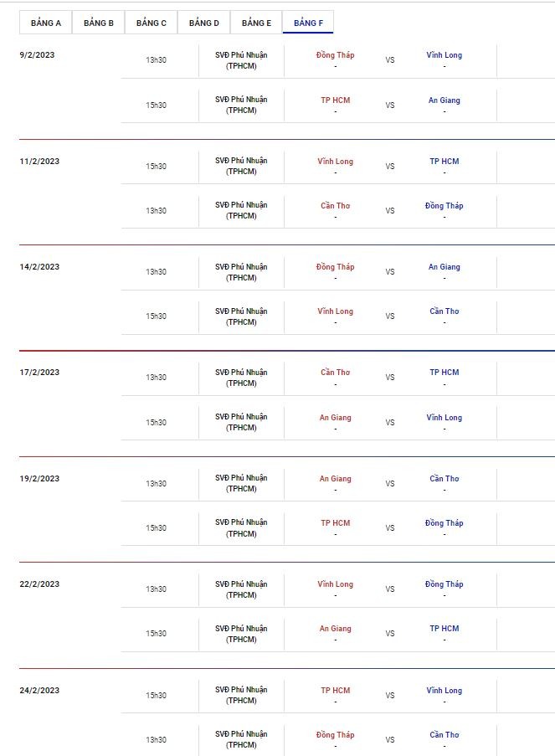Click An Giang in the 9/2/2023 15h30 match
Image resolution: width=555 pixels, height=756 pixels.
[444, 100]
